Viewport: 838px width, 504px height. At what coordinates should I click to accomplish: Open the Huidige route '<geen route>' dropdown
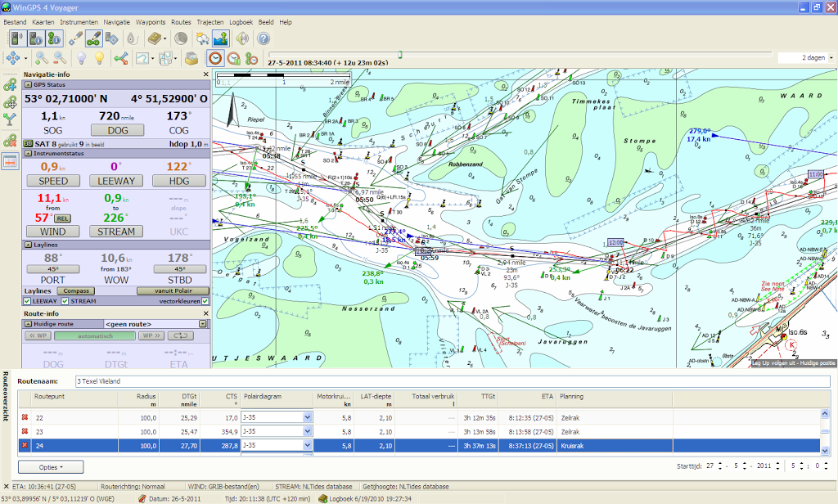click(x=203, y=324)
